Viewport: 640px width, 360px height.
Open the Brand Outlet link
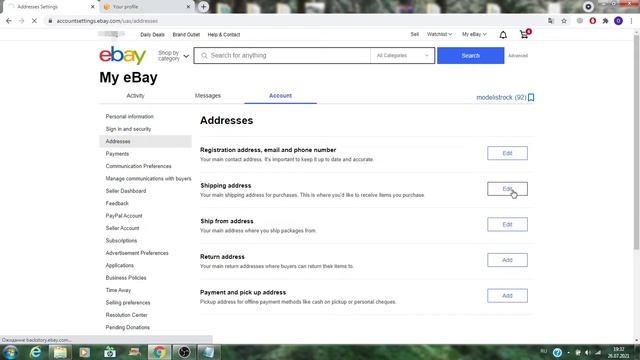[x=186, y=35]
